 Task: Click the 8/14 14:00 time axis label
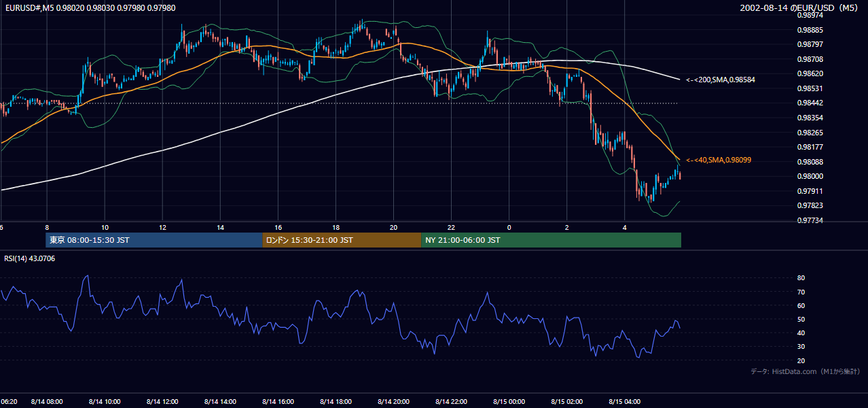tap(220, 402)
